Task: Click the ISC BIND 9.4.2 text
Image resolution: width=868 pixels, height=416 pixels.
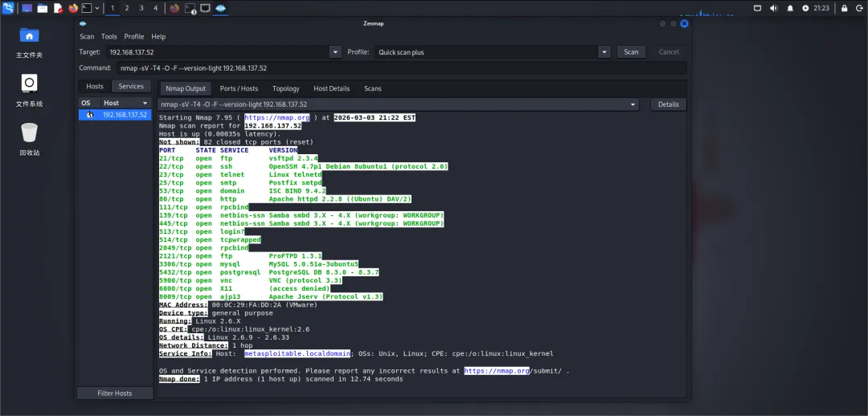Action: (297, 191)
